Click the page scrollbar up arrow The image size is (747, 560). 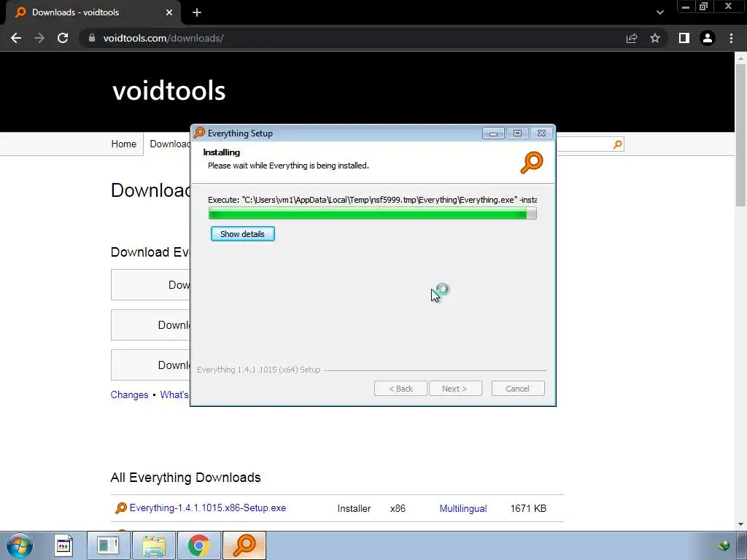740,59
